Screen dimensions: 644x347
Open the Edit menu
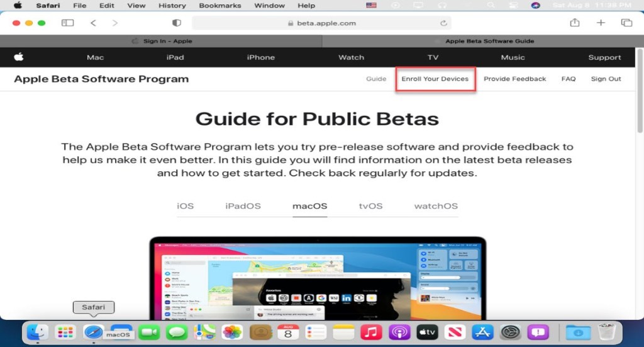click(107, 5)
